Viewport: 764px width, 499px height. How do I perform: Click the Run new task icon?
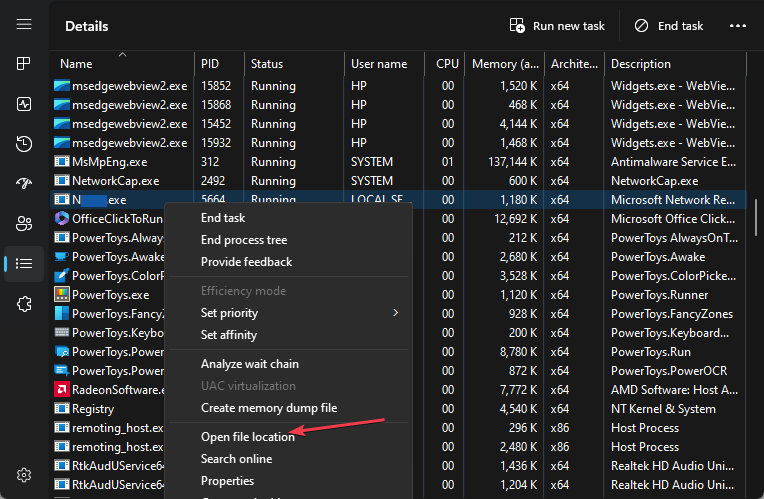coord(517,25)
